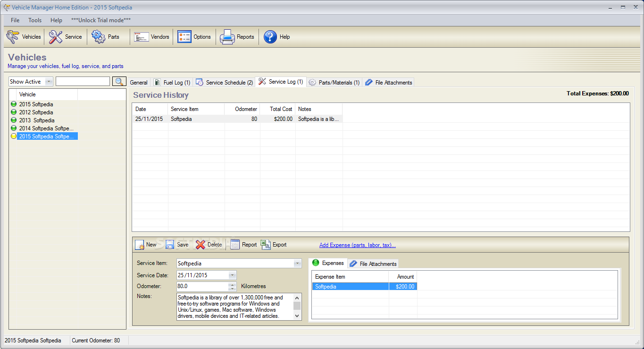Viewport: 644px width, 349px height.
Task: Switch to the Parts/Materials (1) tab
Action: point(334,82)
